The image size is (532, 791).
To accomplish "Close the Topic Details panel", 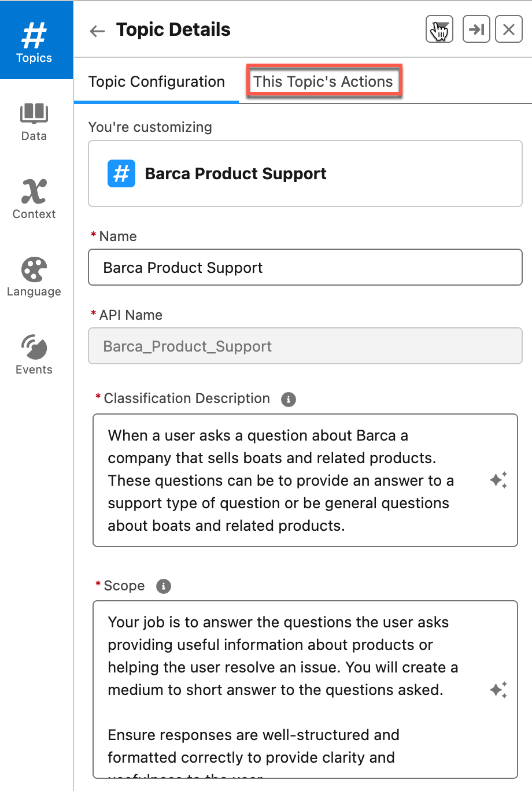I will [509, 29].
